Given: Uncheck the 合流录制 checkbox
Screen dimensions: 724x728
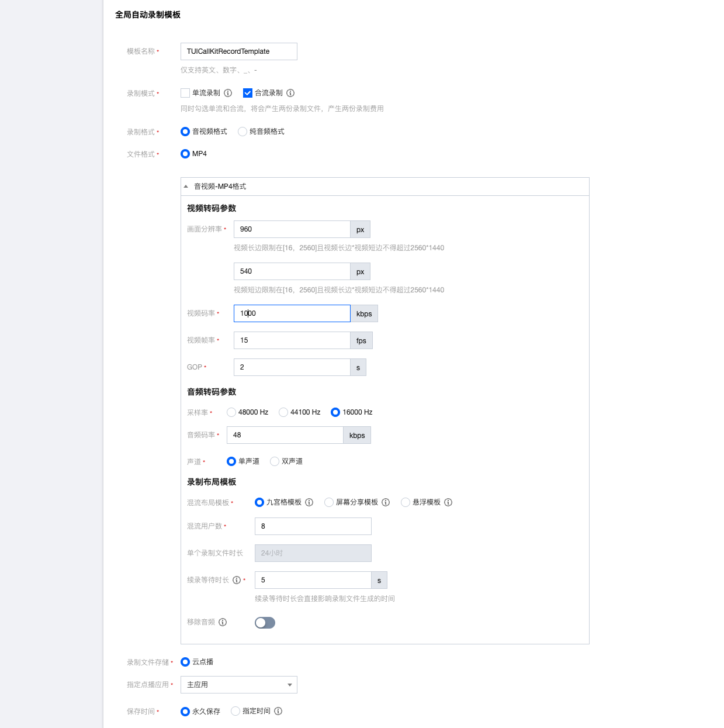Looking at the screenshot, I should click(248, 93).
